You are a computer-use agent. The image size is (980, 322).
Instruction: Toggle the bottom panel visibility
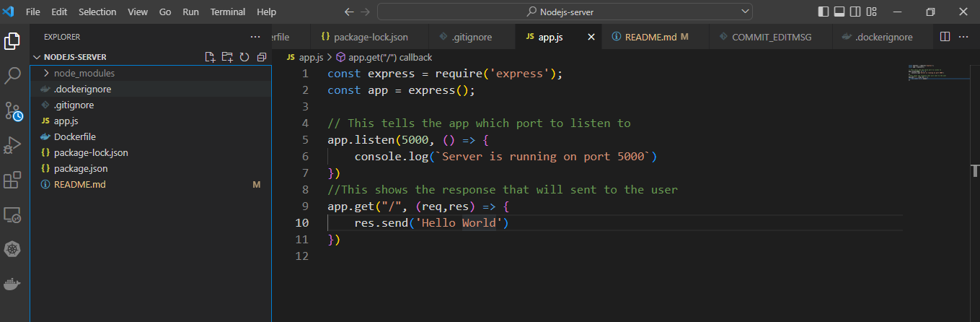(839, 12)
